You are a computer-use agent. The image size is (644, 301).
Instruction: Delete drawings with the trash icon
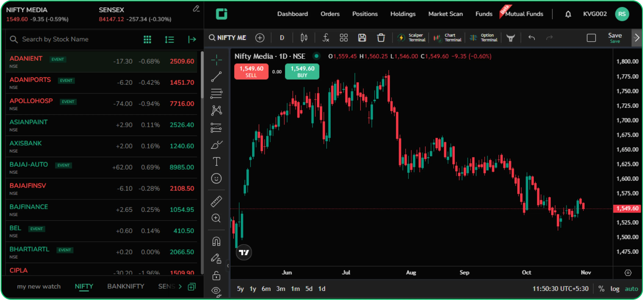[x=381, y=38]
